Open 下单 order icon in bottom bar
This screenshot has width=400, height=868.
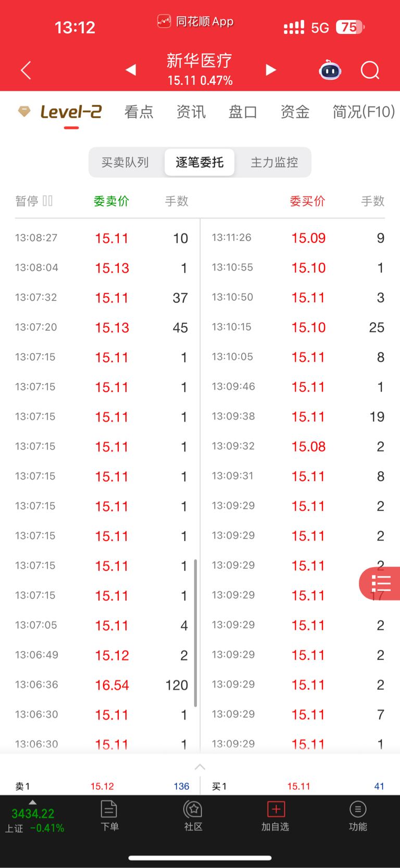pos(109,816)
